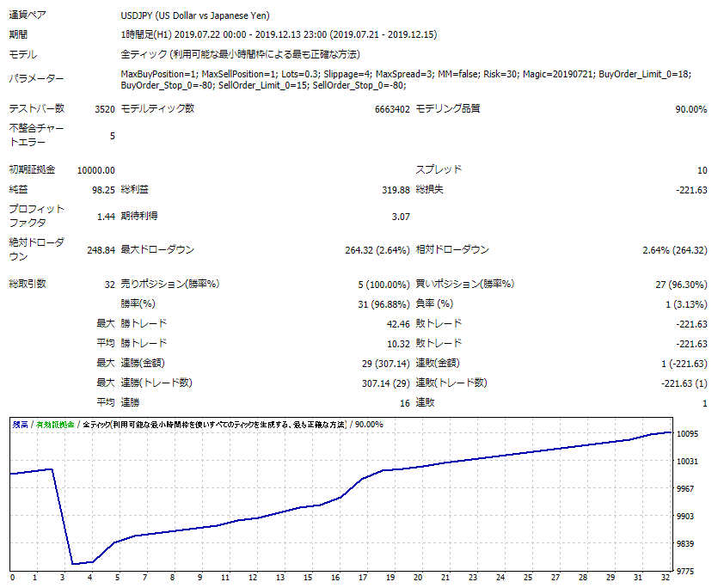
Task: Click the 期待利得 value 3.07
Action: click(401, 217)
